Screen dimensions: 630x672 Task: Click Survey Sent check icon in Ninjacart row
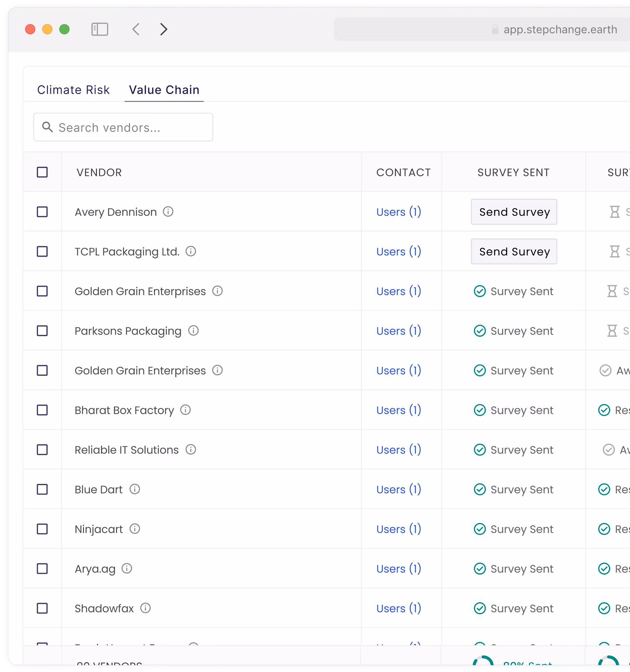pos(480,529)
